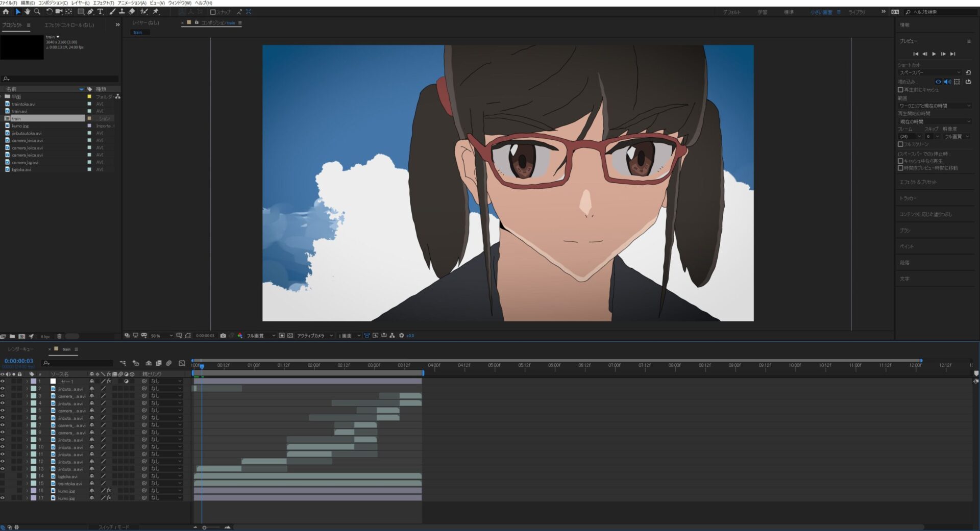
Task: Select the Eraser tool
Action: 132,12
